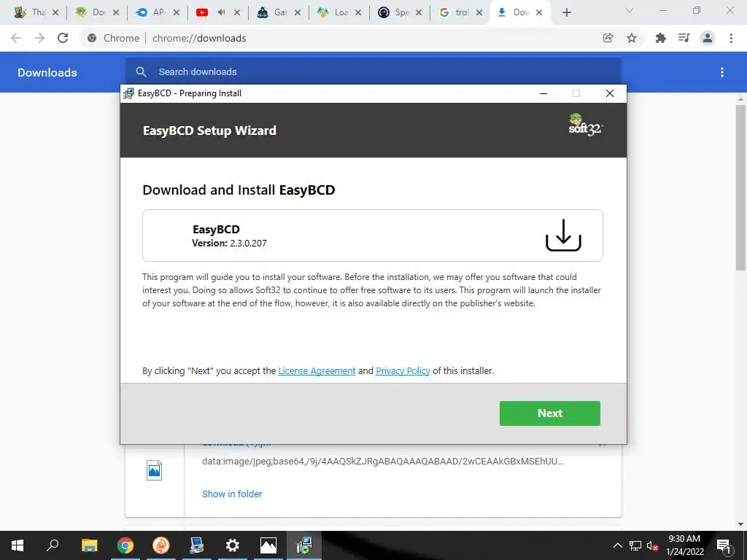The width and height of the screenshot is (747, 560).
Task: Click the muted volume tray icon
Action: click(653, 545)
